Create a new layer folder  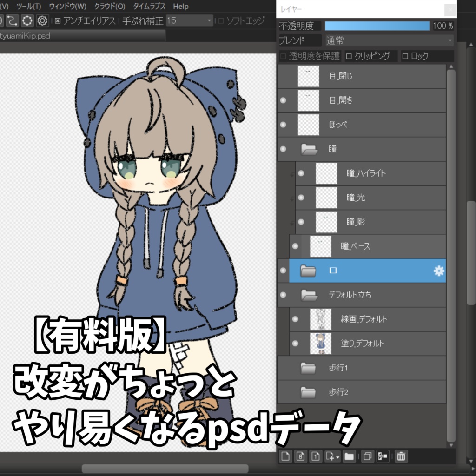pyautogui.click(x=349, y=456)
